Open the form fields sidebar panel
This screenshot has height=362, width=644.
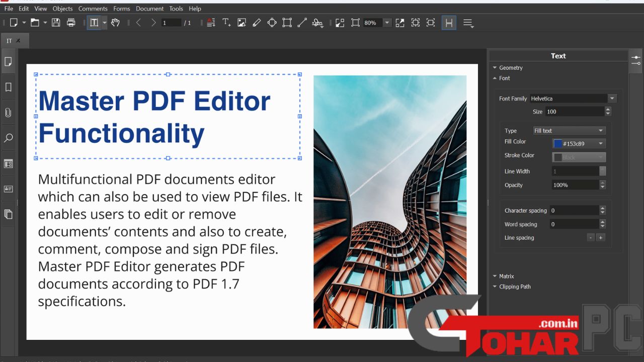point(8,189)
